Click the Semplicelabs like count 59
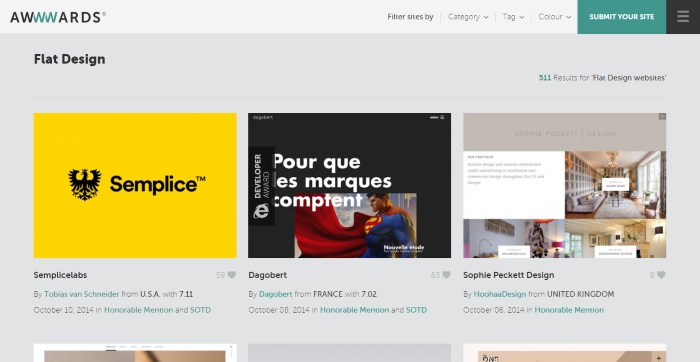Image resolution: width=700 pixels, height=362 pixels. [x=221, y=275]
